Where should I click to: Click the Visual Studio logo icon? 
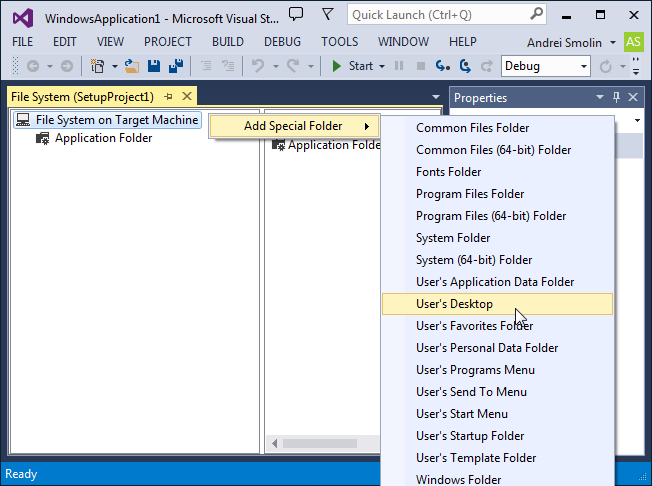(x=23, y=18)
